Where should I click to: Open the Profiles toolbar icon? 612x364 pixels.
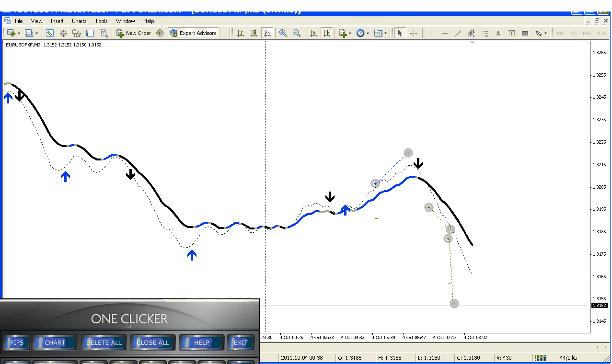pyautogui.click(x=29, y=33)
